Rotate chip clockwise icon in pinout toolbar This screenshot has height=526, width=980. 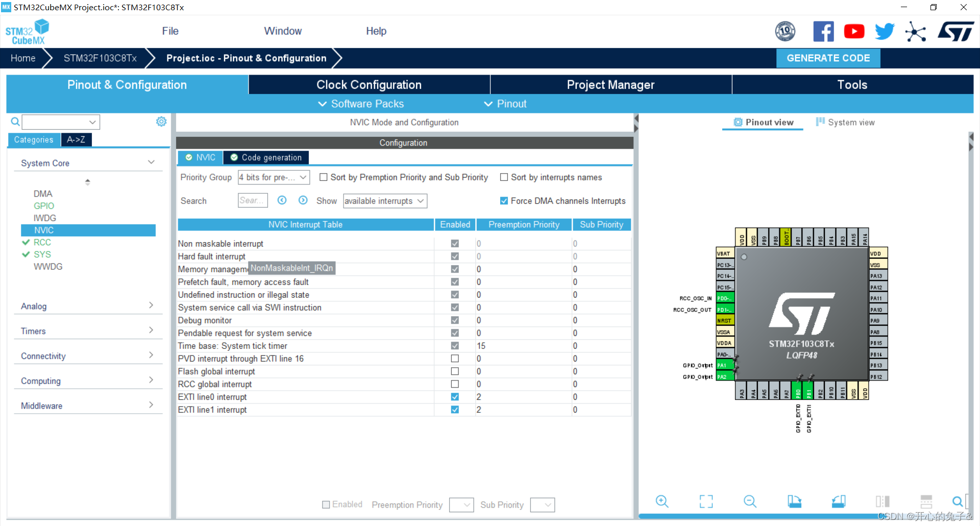pos(794,501)
